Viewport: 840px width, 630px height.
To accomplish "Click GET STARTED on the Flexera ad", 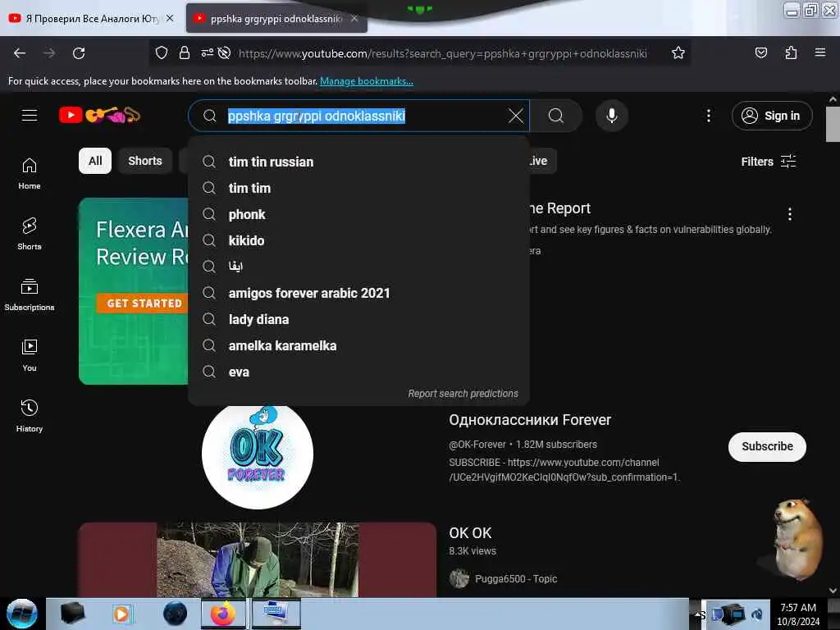I will pos(143,304).
